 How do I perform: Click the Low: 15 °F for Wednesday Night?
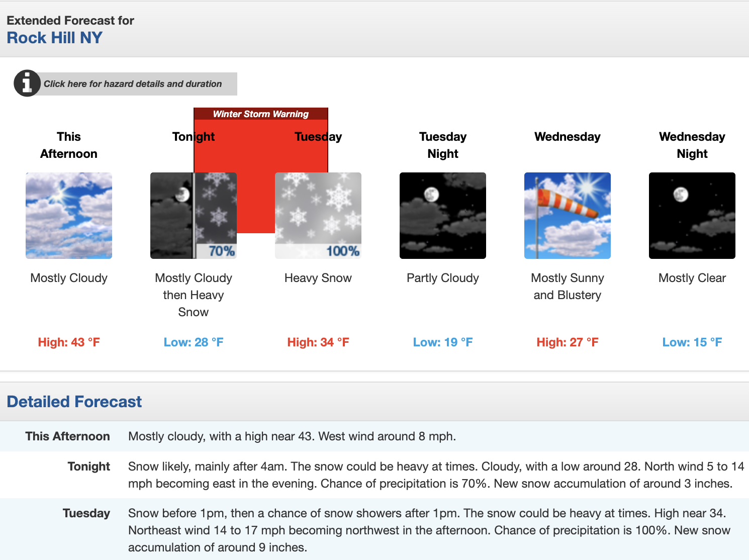tap(692, 342)
